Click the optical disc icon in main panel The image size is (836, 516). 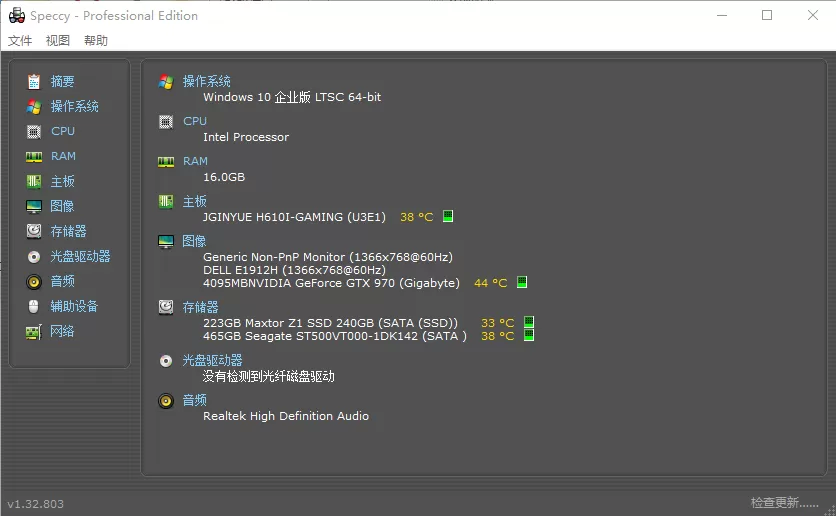click(x=166, y=361)
